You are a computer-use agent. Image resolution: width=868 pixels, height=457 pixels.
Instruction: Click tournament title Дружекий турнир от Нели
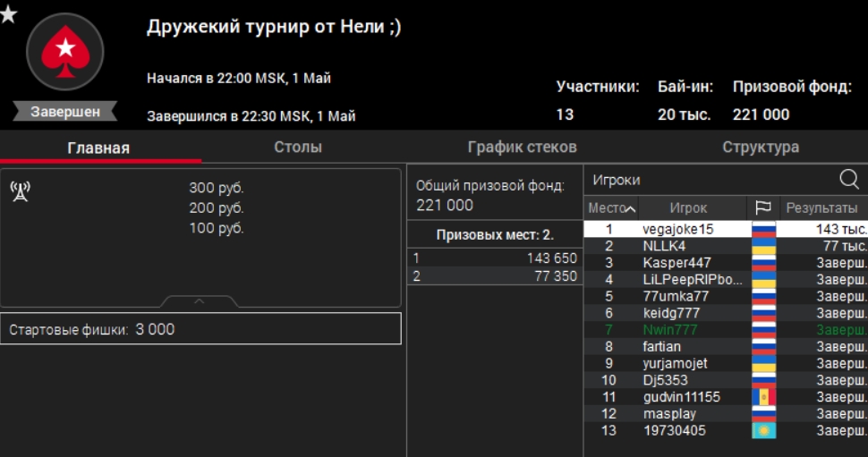[x=274, y=27]
